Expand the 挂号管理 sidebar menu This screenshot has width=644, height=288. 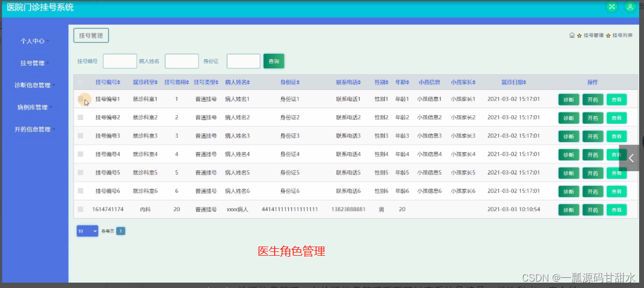[35, 63]
